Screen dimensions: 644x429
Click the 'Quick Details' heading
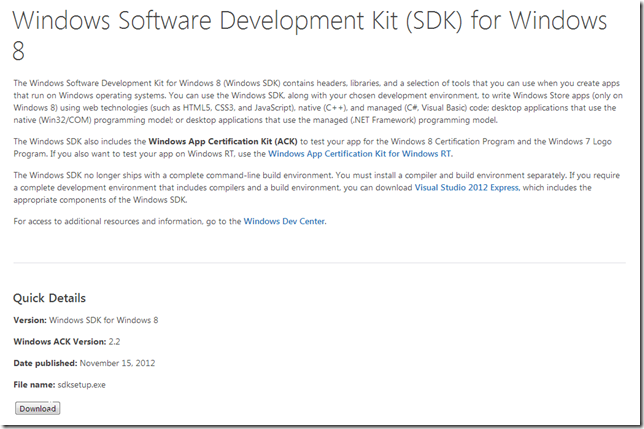[x=49, y=298]
